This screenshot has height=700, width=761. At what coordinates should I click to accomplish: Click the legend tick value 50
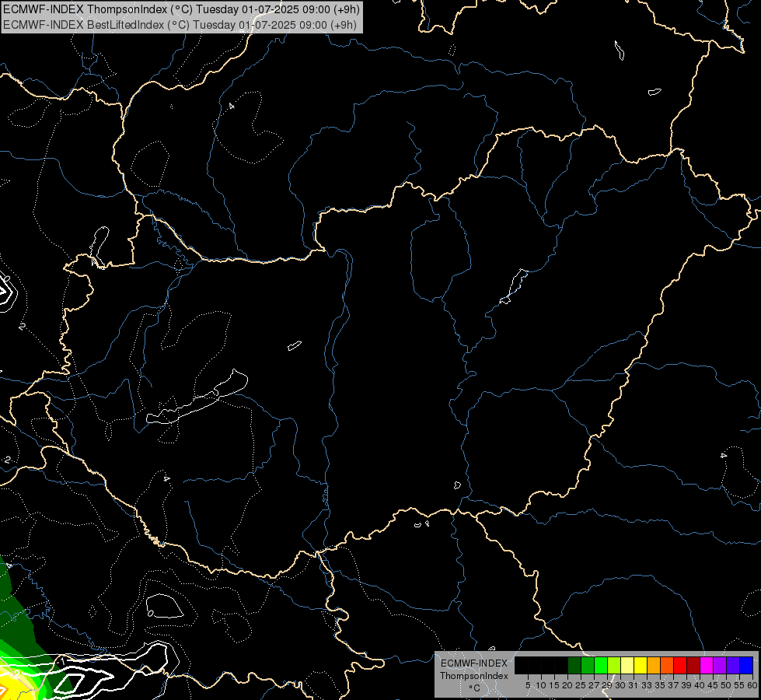point(726,685)
